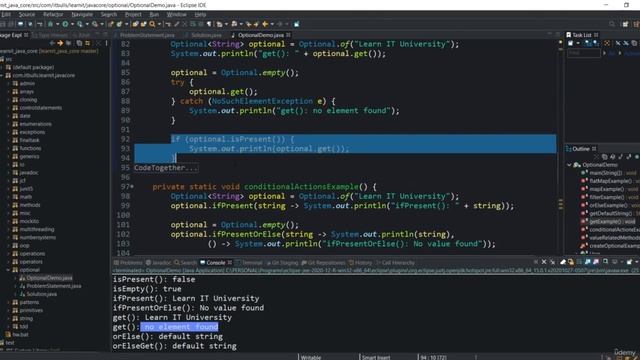The height and width of the screenshot is (360, 640).
Task: Click the Debug toolbar button
Action: coord(51,24)
